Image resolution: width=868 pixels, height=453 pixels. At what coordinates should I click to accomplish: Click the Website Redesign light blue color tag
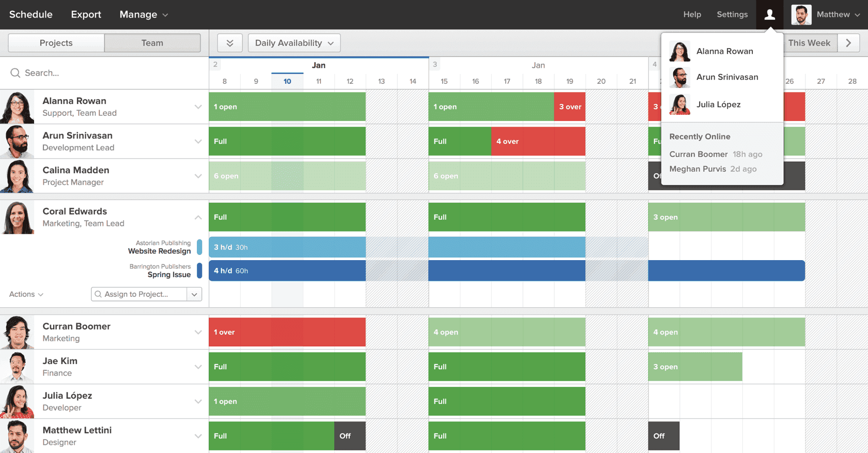(199, 247)
